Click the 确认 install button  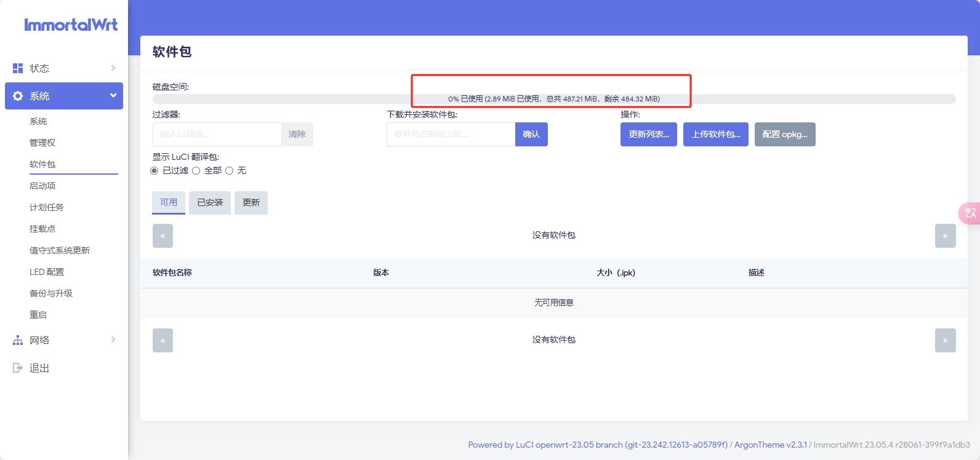(x=531, y=134)
